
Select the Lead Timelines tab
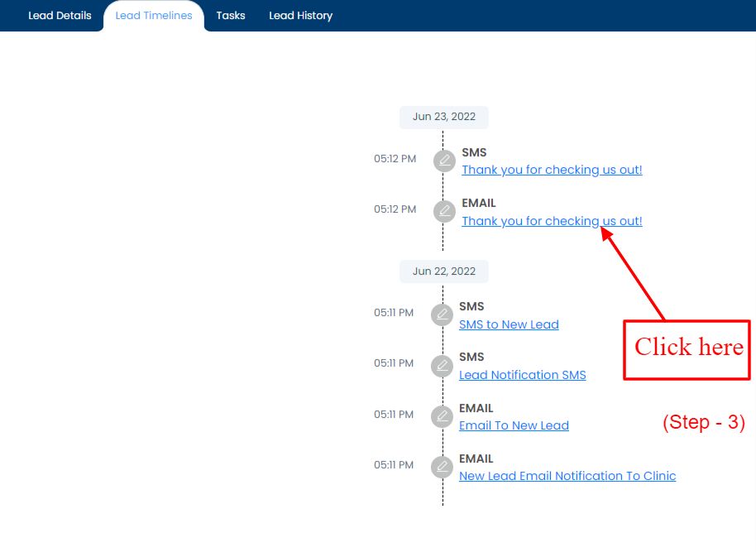pos(154,16)
